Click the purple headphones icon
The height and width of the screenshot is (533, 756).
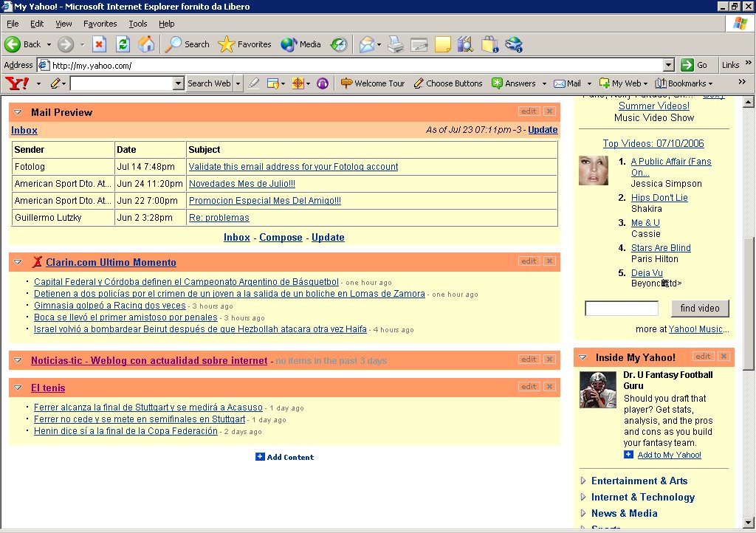pyautogui.click(x=323, y=83)
